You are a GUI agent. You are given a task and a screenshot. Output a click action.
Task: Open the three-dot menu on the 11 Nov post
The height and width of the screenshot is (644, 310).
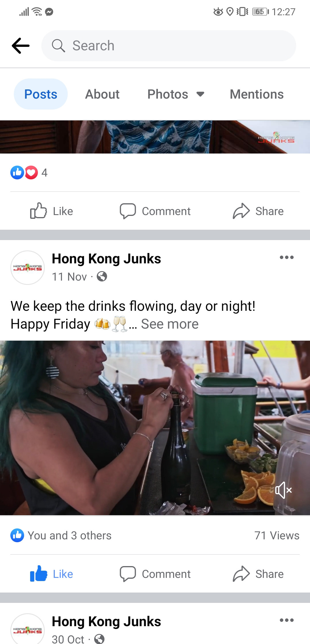287,257
